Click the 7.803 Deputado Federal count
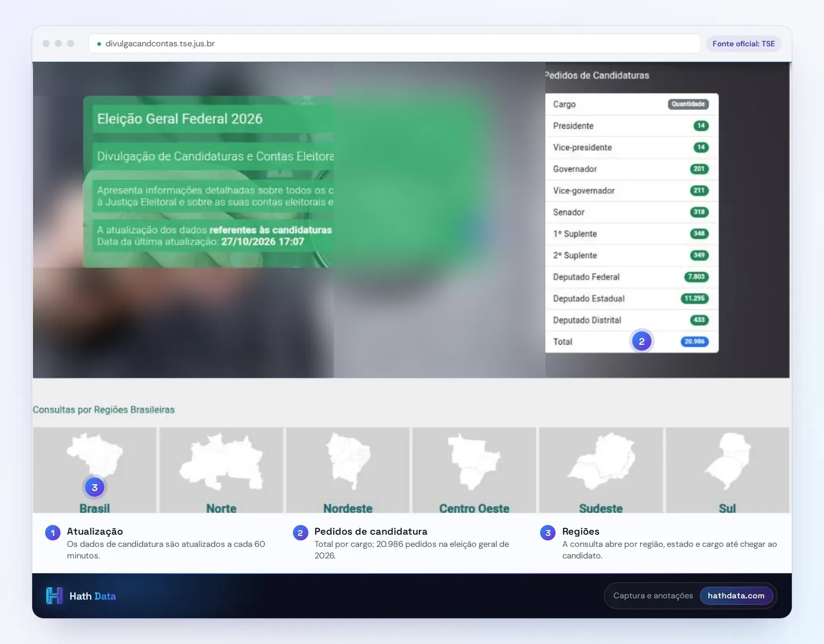This screenshot has width=824, height=644. 696,277
